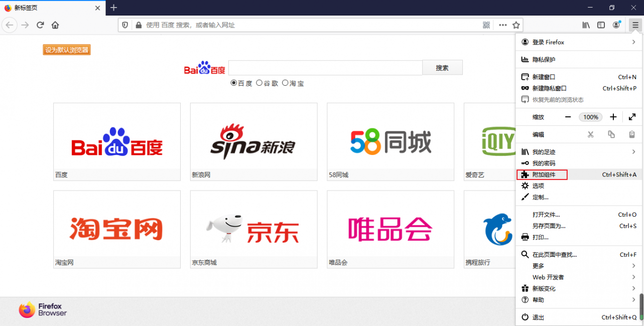Open the 新浪网 site thumbnail
Viewport: 644px width, 326px height.
[253, 142]
